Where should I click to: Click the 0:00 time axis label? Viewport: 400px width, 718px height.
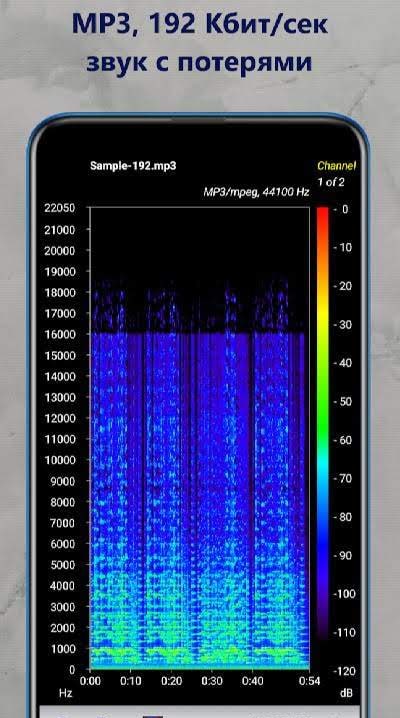90,681
